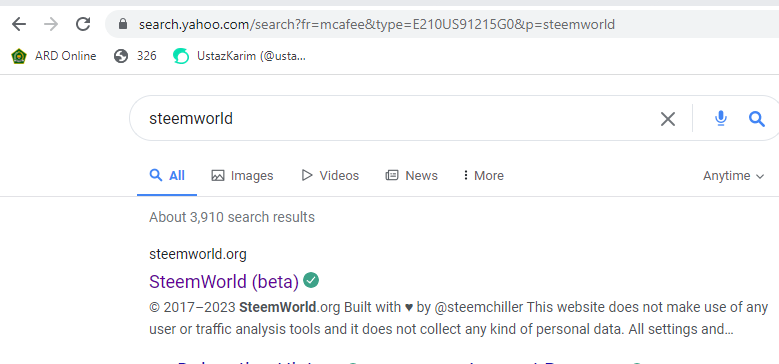This screenshot has height=364, width=779.
Task: Focus the steemworld search input field
Action: pyautogui.click(x=392, y=119)
